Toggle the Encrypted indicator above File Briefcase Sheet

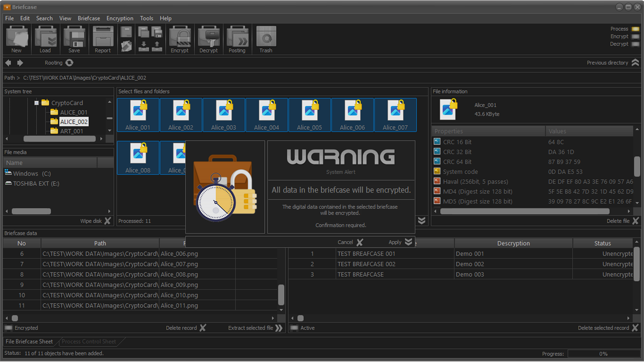(8, 328)
